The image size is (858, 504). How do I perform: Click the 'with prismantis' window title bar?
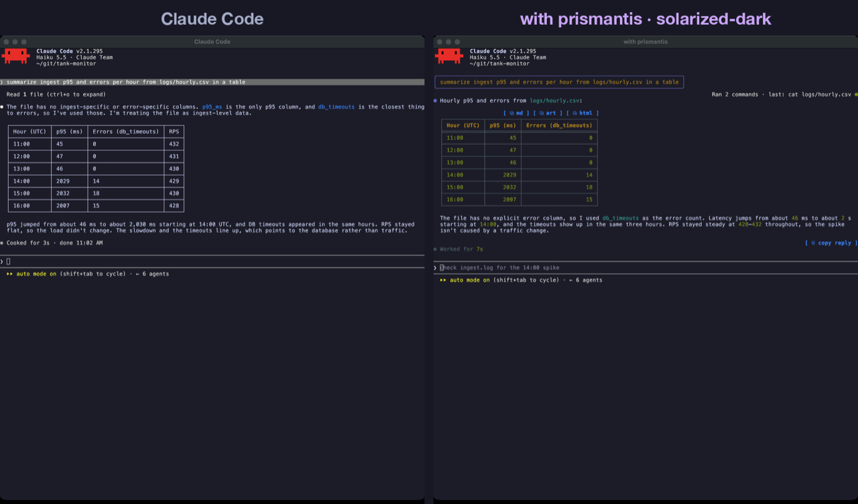[x=646, y=42]
